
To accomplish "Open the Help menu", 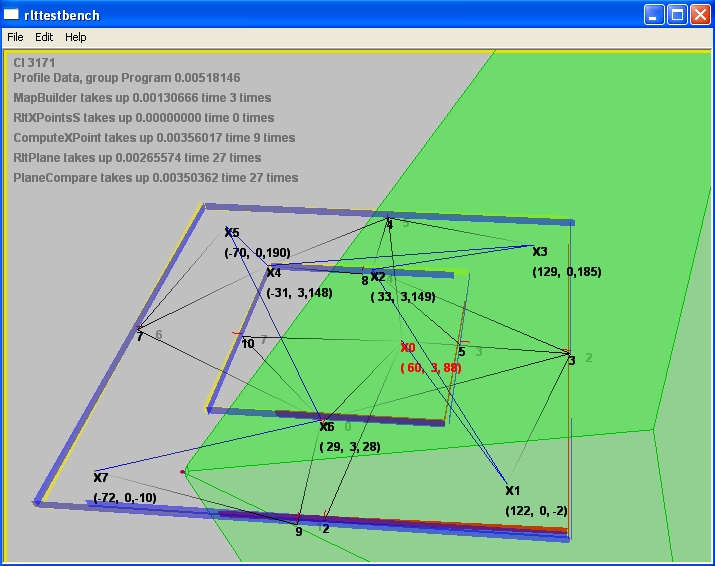I will click(76, 37).
